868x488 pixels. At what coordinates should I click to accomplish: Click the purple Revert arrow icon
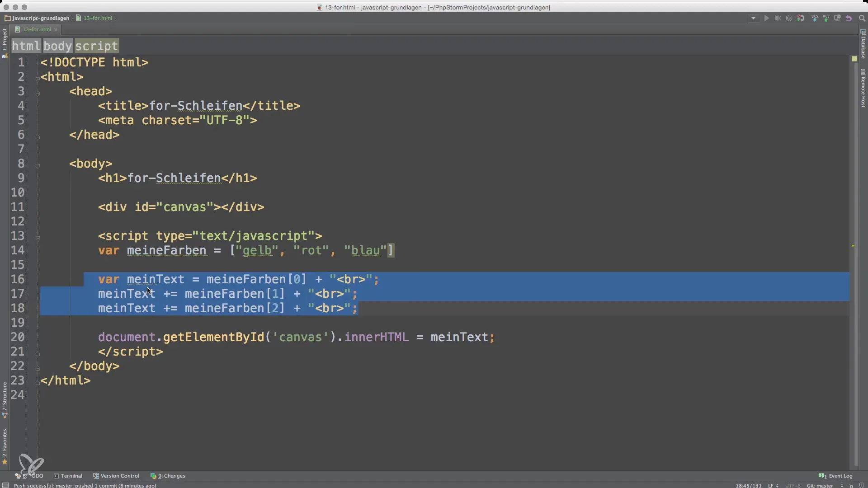tap(849, 19)
